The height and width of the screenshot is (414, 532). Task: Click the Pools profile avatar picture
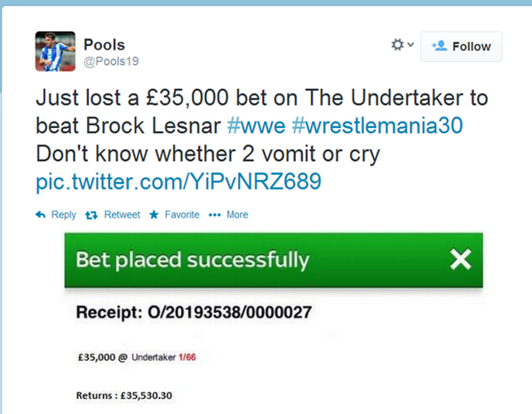pos(55,52)
